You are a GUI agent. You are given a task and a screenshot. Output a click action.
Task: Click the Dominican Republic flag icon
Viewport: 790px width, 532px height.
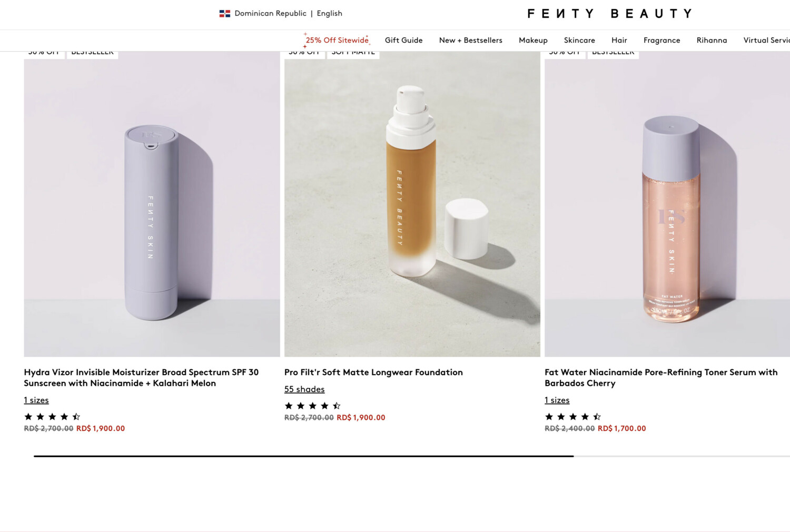[225, 14]
